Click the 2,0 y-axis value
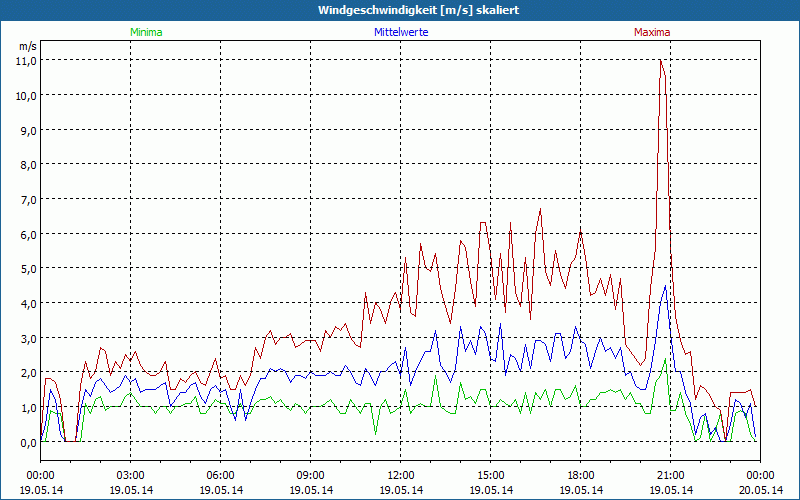The height and width of the screenshot is (500, 800). (29, 372)
